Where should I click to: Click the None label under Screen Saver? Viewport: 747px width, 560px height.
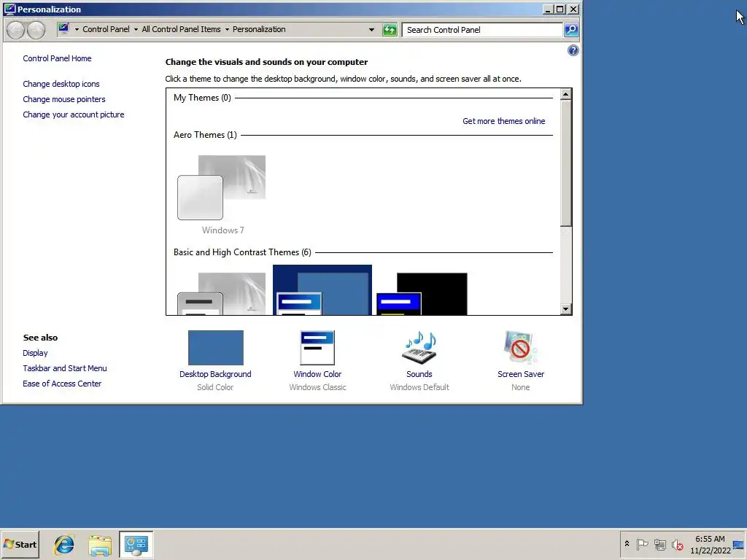pos(520,387)
